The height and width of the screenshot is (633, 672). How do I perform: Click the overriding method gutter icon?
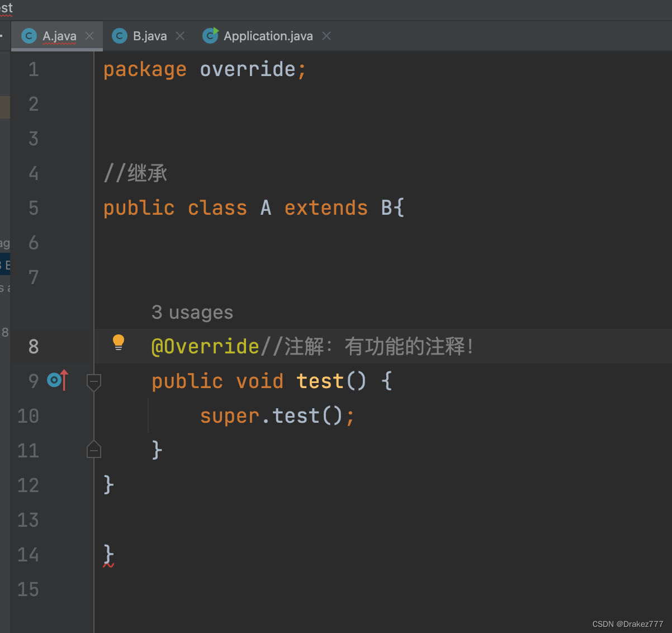click(x=58, y=380)
